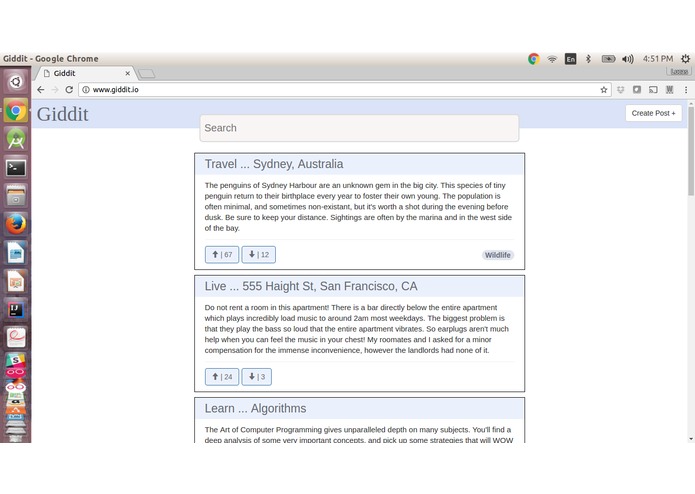Open a new tab next to Giddit
The image size is (695, 494).
click(146, 73)
